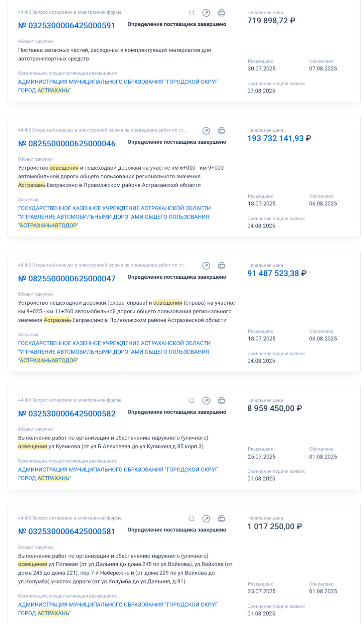Go to purchase №0325300006425000581
This screenshot has height=624, width=364.
(x=66, y=532)
